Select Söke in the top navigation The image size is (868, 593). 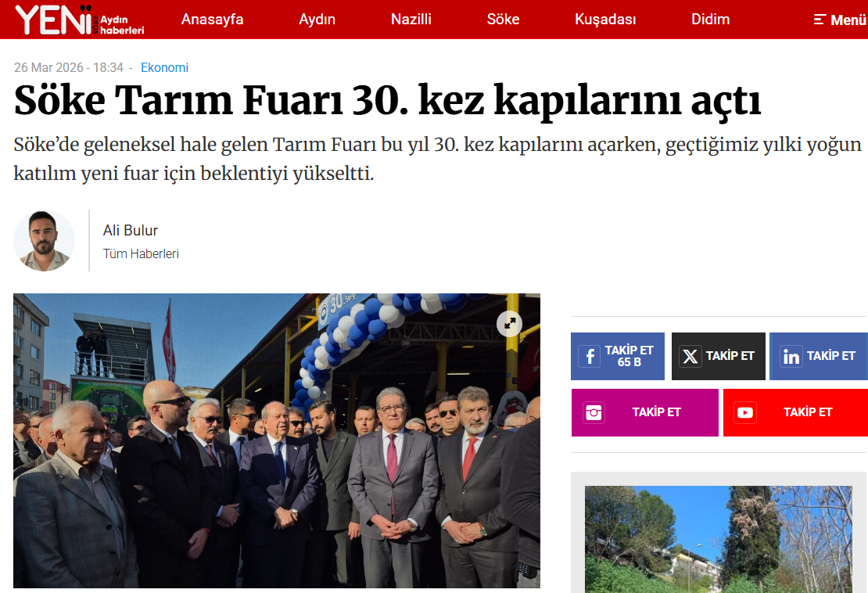pyautogui.click(x=503, y=20)
